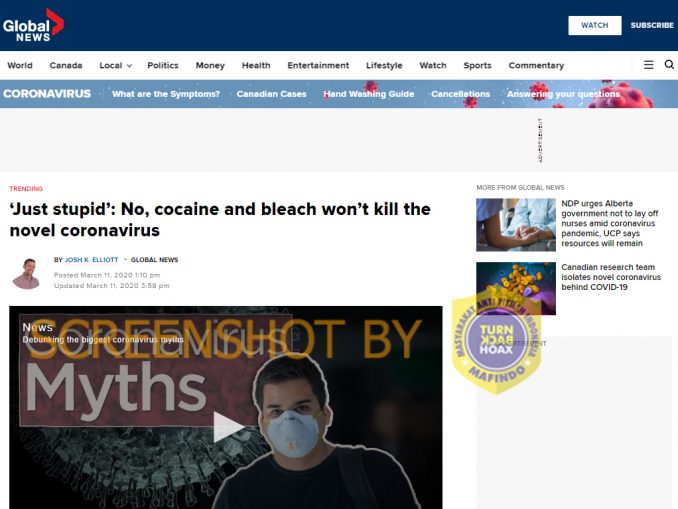Image resolution: width=678 pixels, height=509 pixels.
Task: Click Updated March 11, 2020 3:58 pm text
Action: [x=111, y=285]
